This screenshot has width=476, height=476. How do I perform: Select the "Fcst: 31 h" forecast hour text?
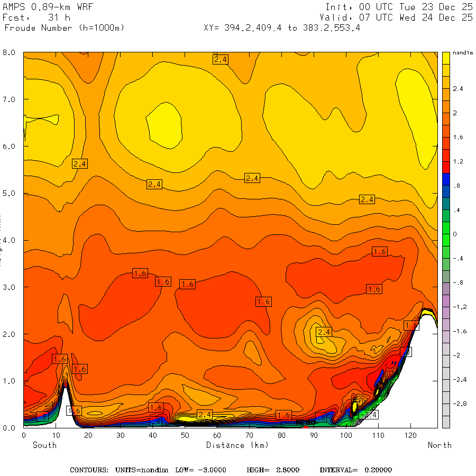click(36, 17)
